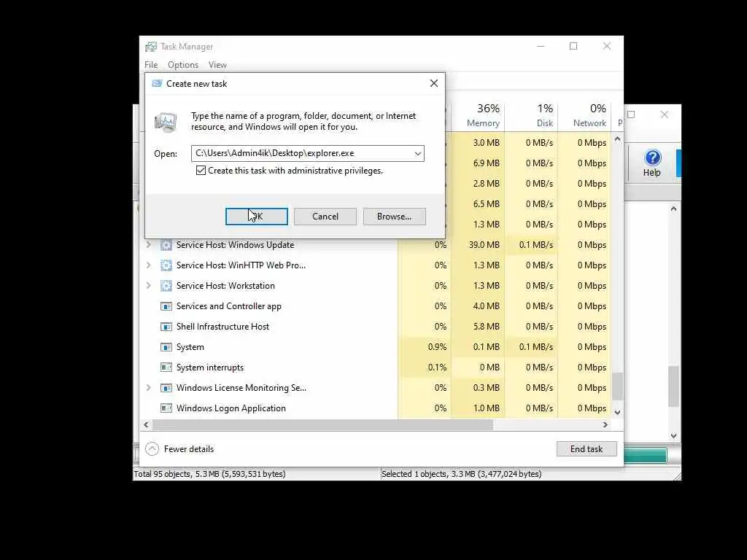Image resolution: width=747 pixels, height=560 pixels.
Task: Click the Service Host: Workstation gear icon
Action: [166, 286]
